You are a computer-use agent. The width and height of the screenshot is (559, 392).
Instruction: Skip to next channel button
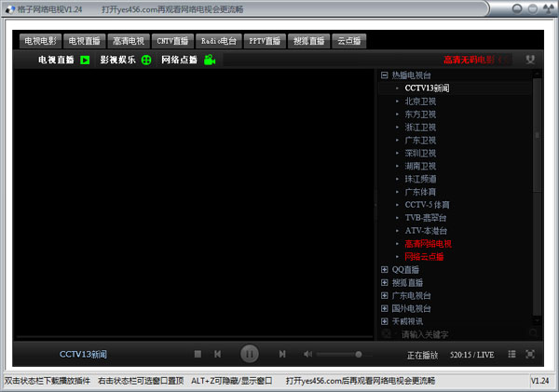click(282, 354)
